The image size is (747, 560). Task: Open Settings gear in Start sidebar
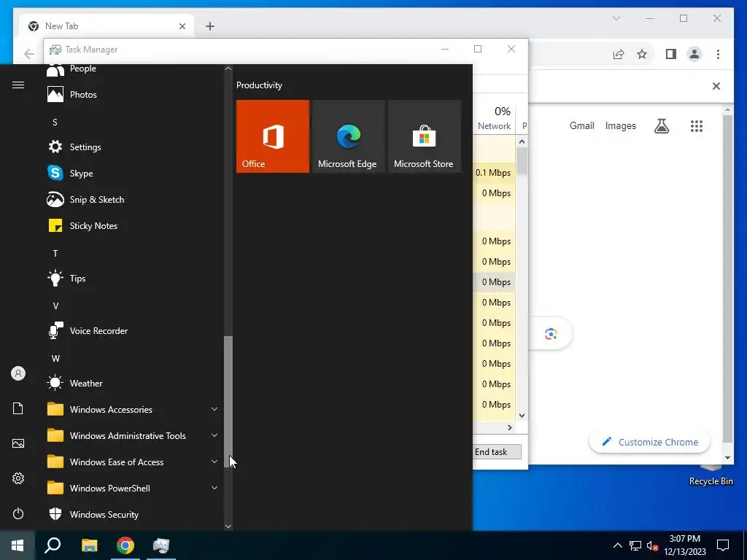(x=18, y=478)
